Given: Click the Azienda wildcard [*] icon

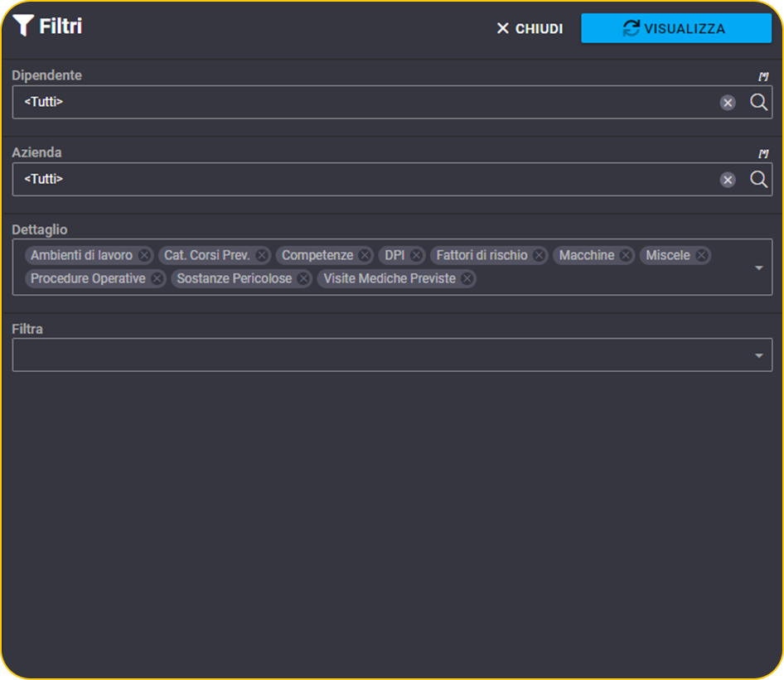Looking at the screenshot, I should [763, 153].
